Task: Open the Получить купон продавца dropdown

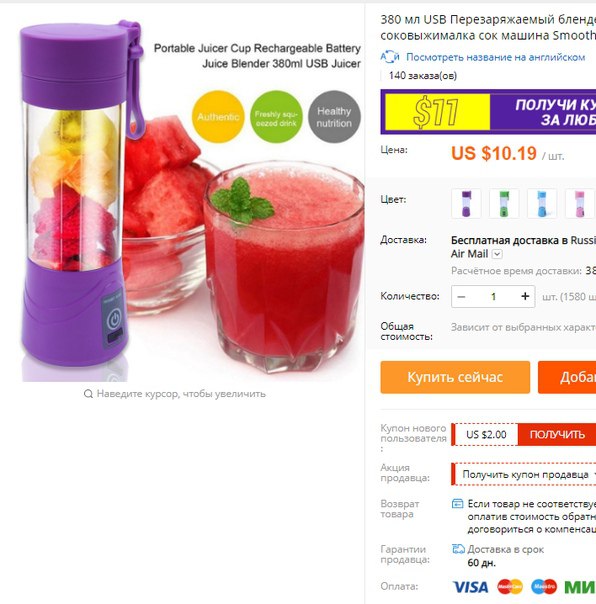Action: (525, 474)
